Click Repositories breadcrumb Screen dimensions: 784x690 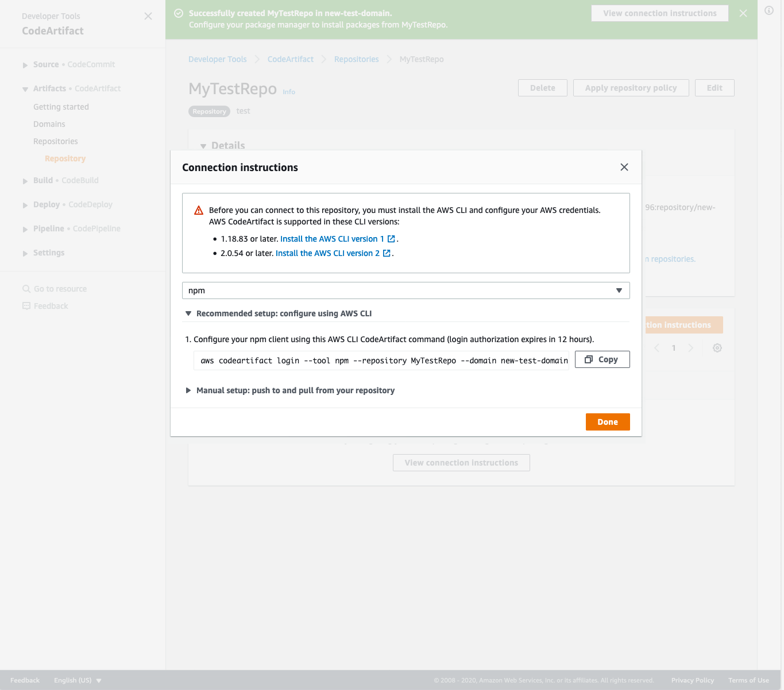357,59
